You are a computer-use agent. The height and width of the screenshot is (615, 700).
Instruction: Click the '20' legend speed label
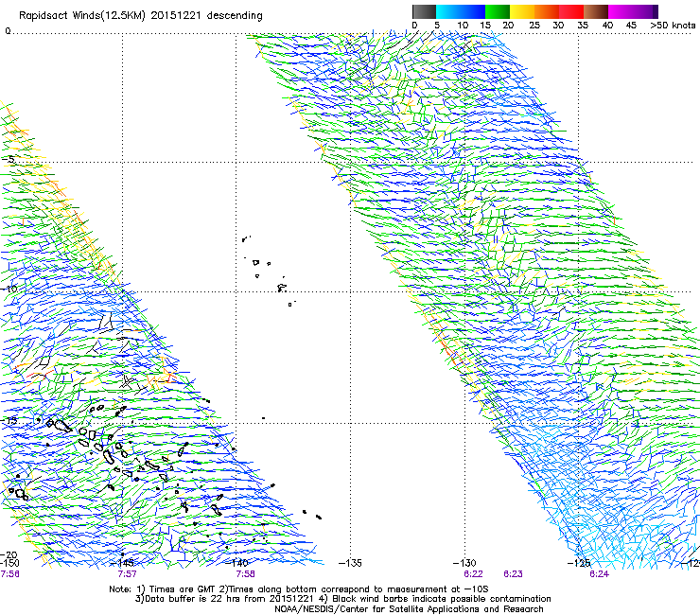coord(509,26)
